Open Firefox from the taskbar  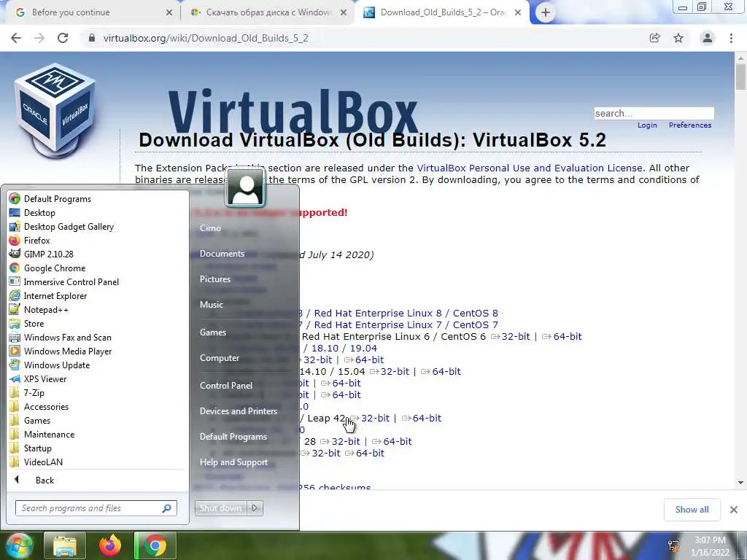[110, 545]
